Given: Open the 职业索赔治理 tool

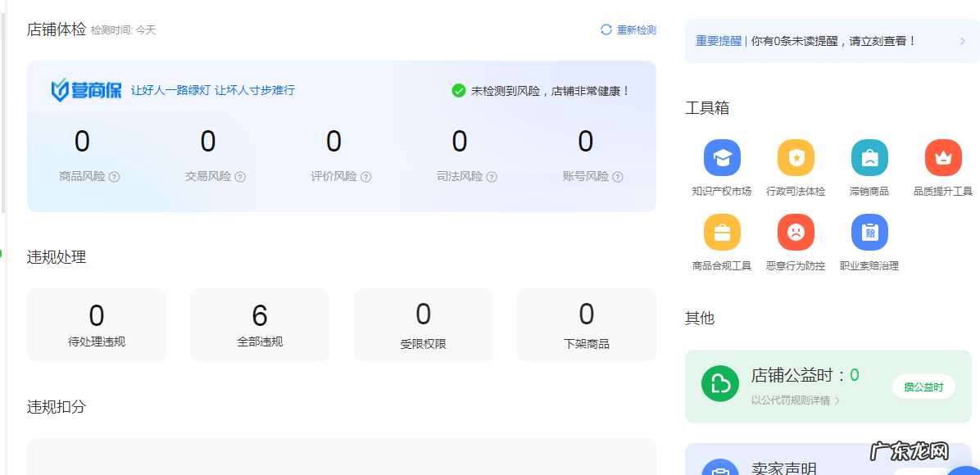Looking at the screenshot, I should click(x=869, y=232).
